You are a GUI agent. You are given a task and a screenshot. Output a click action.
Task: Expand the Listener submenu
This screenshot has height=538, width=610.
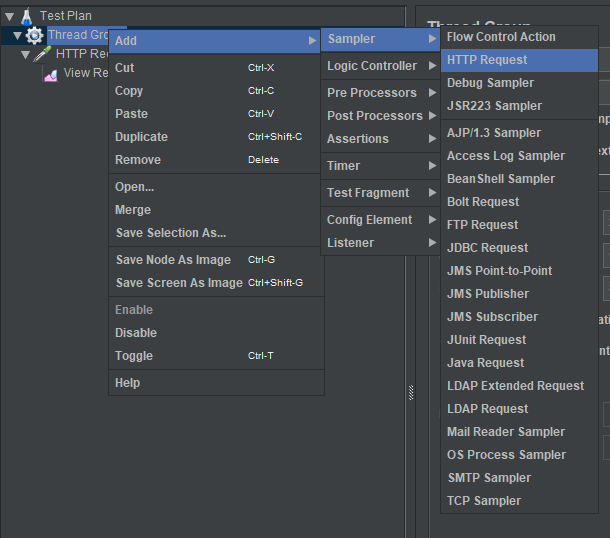point(380,243)
